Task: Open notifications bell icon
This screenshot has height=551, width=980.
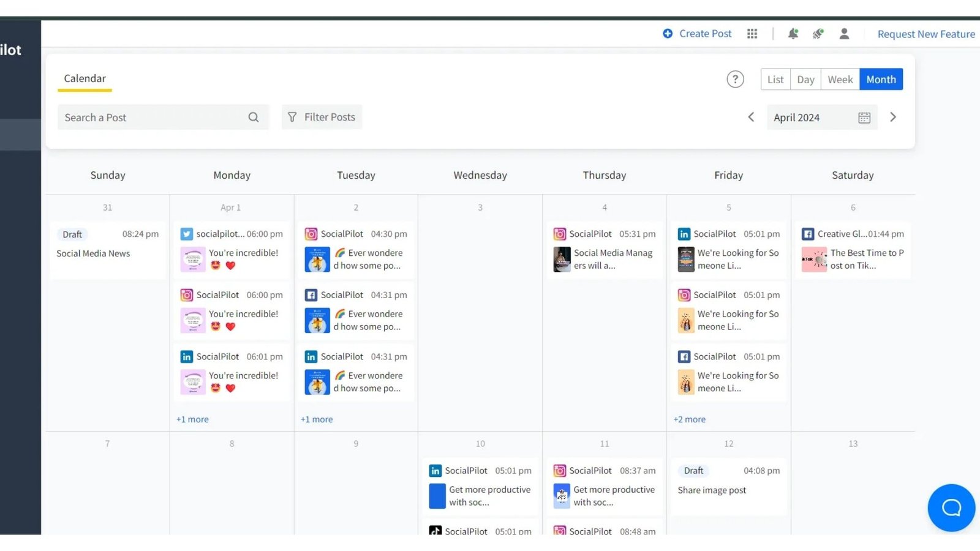Action: point(793,34)
